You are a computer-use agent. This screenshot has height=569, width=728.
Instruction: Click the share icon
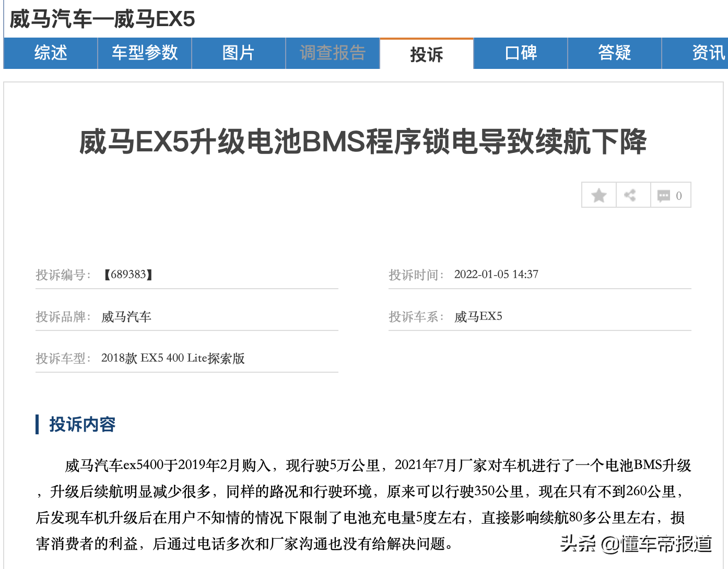[x=630, y=195]
